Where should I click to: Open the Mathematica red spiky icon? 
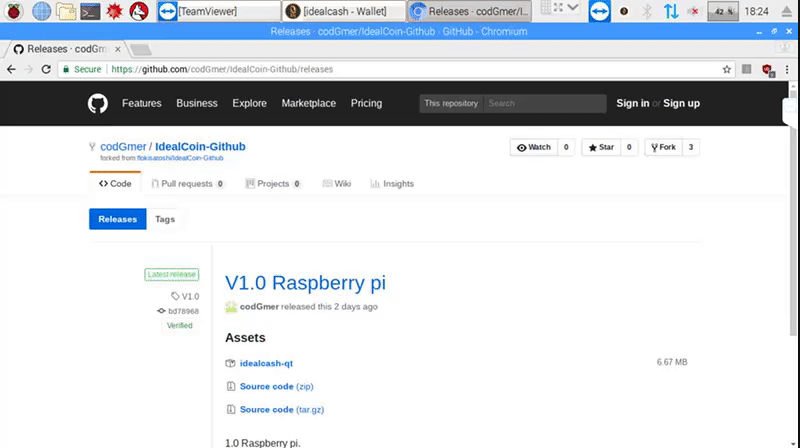coord(114,11)
